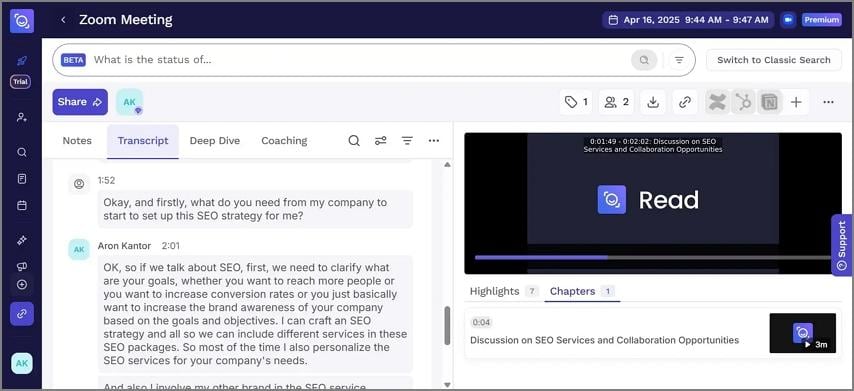Click the Read video player area

tap(652, 203)
